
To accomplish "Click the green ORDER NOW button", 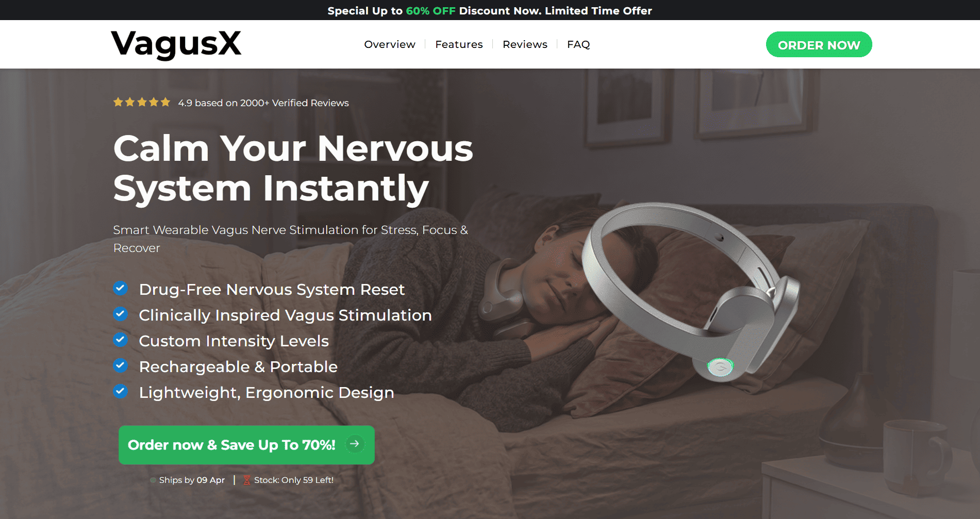I will 819,45.
